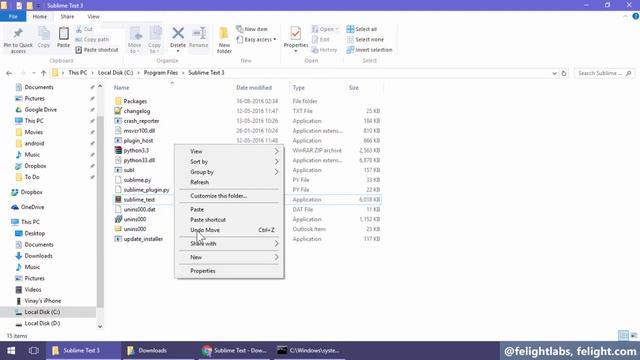Click the Rename ribbon icon
Image resolution: width=640 pixels, height=360 pixels.
click(199, 38)
